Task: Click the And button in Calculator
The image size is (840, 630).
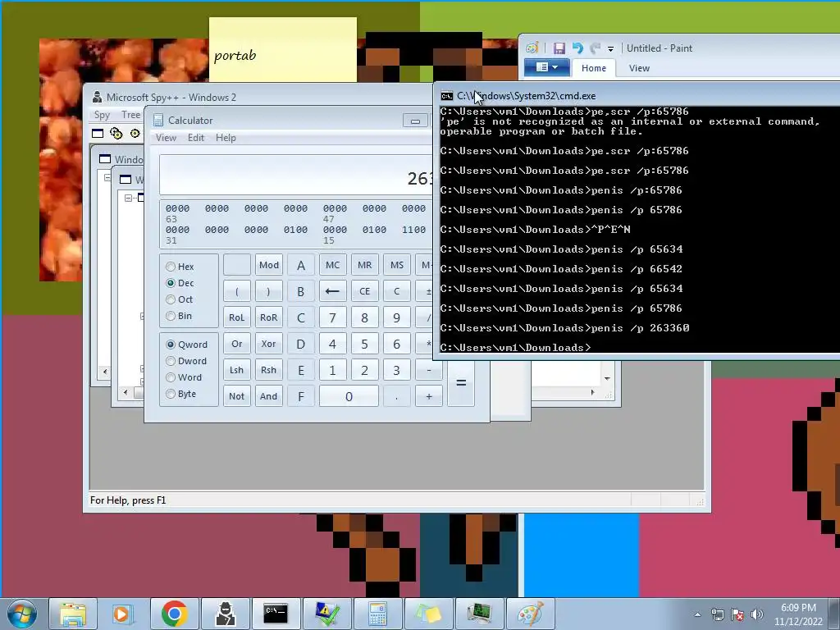Action: point(269,396)
